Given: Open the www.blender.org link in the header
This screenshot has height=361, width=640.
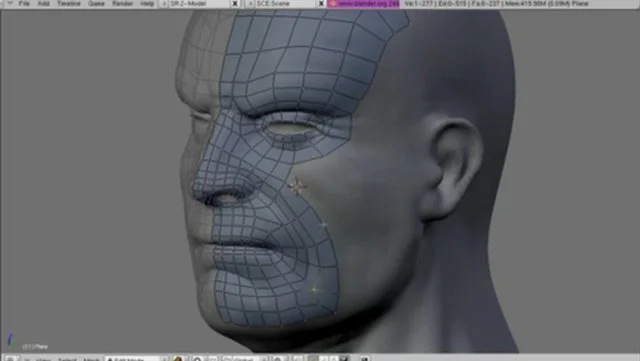Looking at the screenshot, I should (364, 3).
